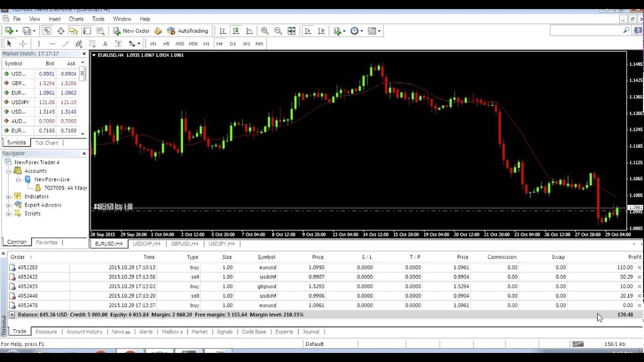Zoom in on the chart

pos(265,31)
